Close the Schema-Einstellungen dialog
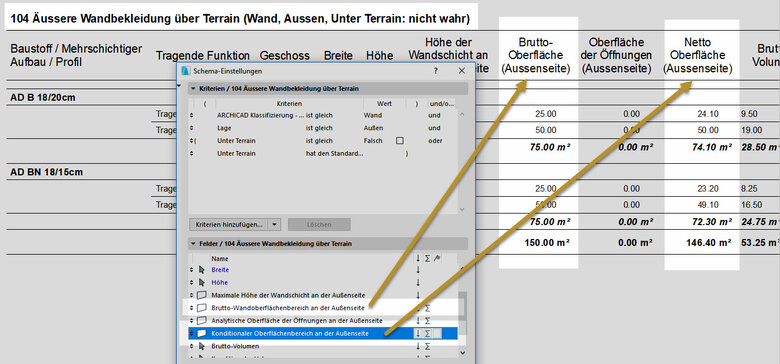Viewport: 780px width, 364px height. pos(462,71)
